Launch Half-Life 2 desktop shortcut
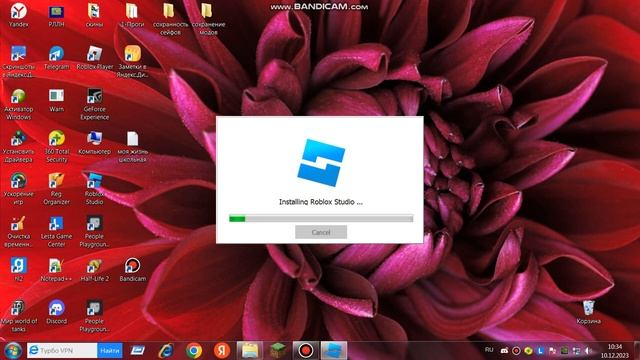This screenshot has width=640, height=360. tap(94, 270)
